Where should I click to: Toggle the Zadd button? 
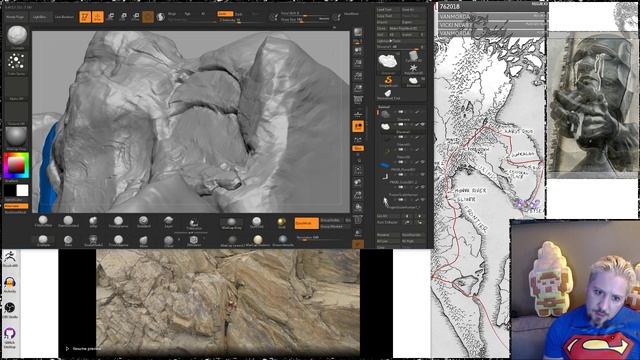point(225,13)
